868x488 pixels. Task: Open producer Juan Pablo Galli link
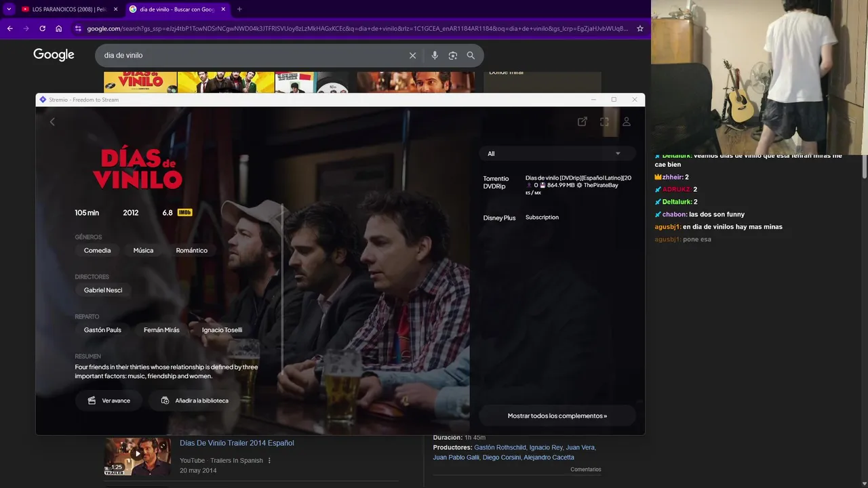click(456, 457)
